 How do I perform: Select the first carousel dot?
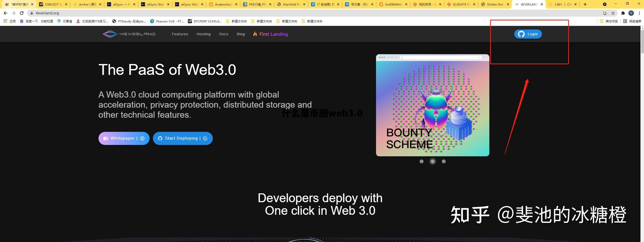(x=422, y=161)
